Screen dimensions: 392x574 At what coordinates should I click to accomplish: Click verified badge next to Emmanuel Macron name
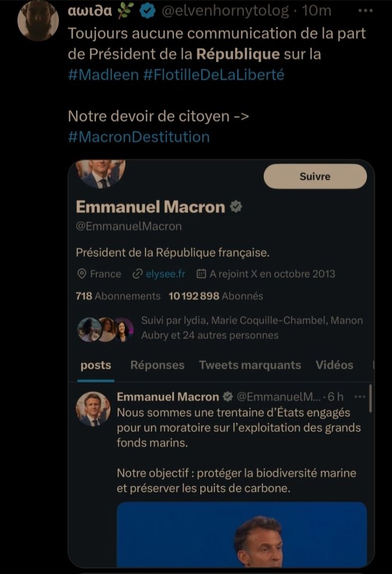236,207
